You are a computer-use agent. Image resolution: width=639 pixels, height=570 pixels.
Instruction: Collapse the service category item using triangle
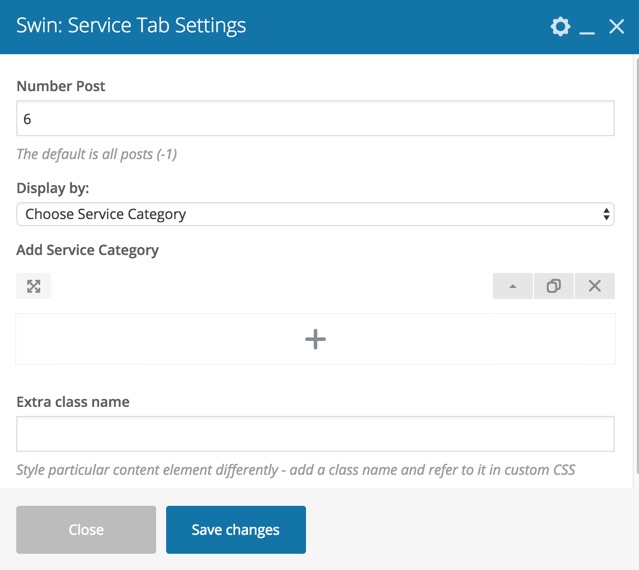(x=513, y=286)
